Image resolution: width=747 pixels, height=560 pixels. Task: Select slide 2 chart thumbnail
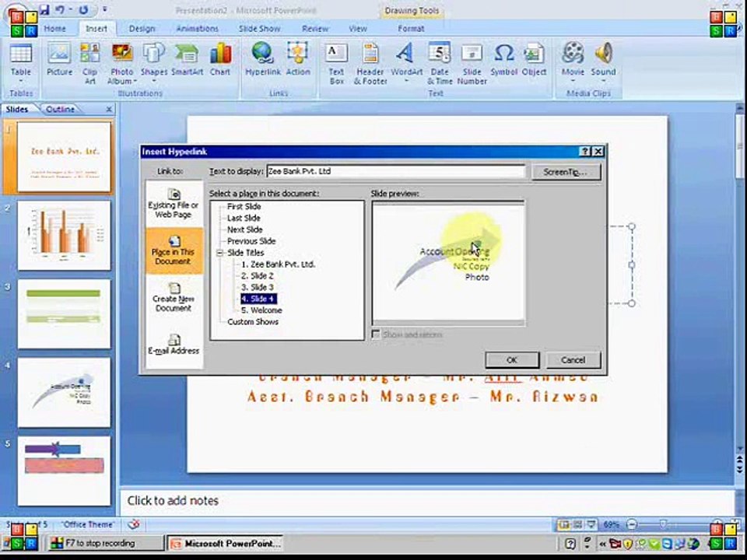[x=64, y=235]
